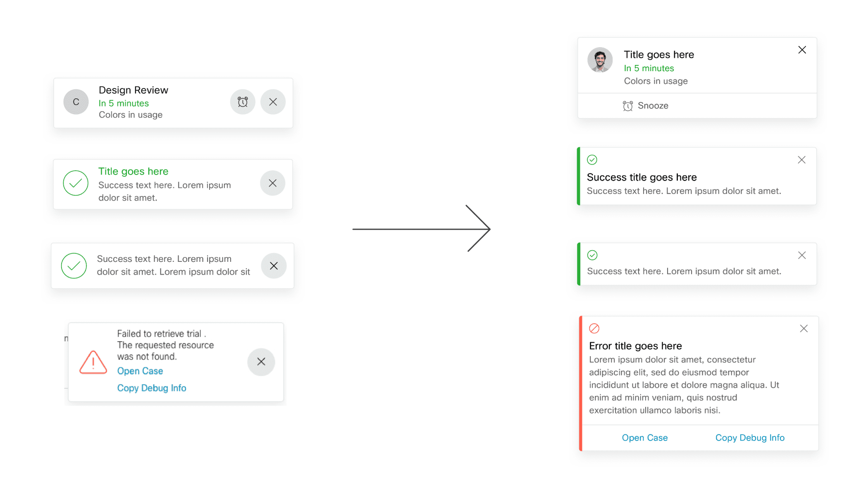Copy Debug Info link in the failed trial alert
Viewport: 868px width, 484px height.
[152, 388]
